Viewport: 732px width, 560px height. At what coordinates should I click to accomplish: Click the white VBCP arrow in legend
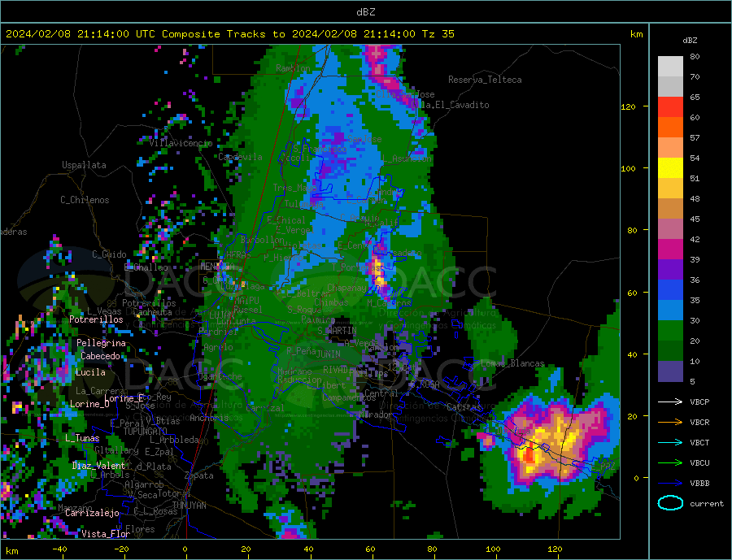coord(670,402)
